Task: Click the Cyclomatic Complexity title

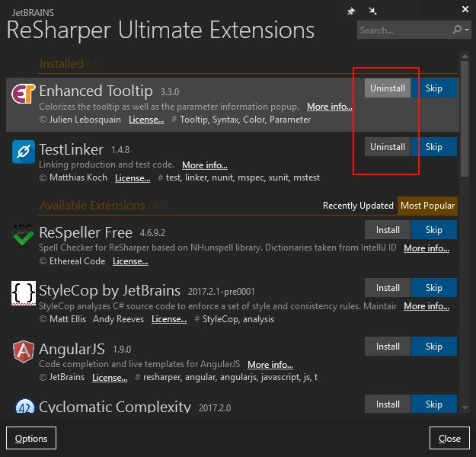Action: [115, 406]
